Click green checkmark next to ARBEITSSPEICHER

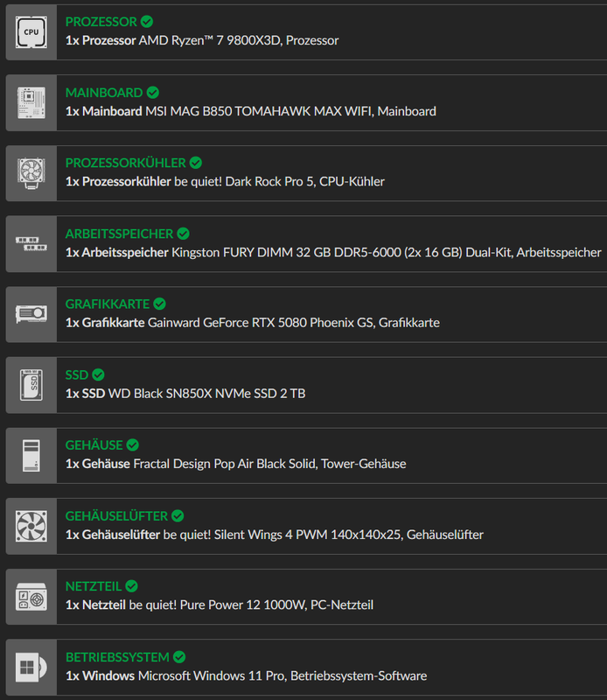coord(183,234)
